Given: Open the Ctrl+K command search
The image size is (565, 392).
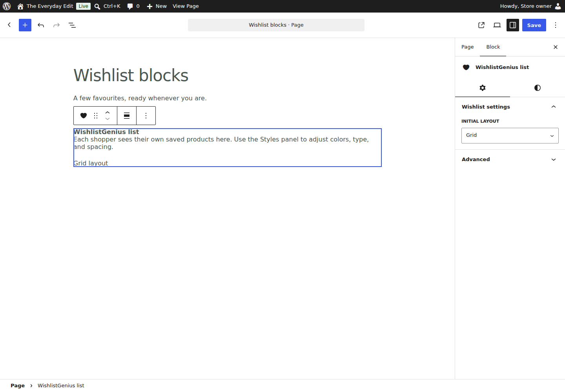Looking at the screenshot, I should [108, 6].
